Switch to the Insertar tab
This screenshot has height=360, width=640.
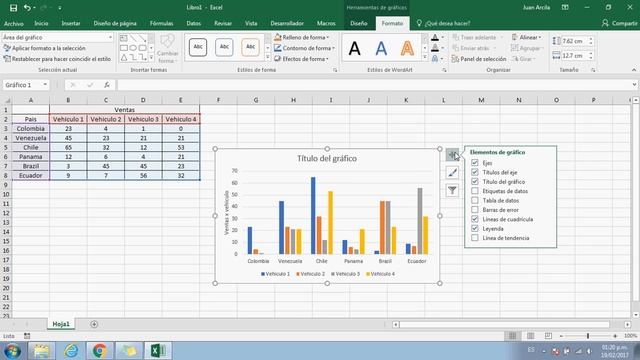(71, 24)
